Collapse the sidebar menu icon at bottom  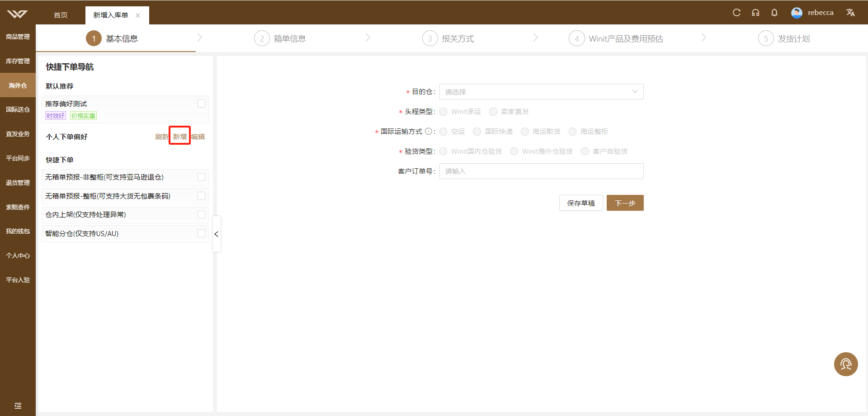point(18,406)
